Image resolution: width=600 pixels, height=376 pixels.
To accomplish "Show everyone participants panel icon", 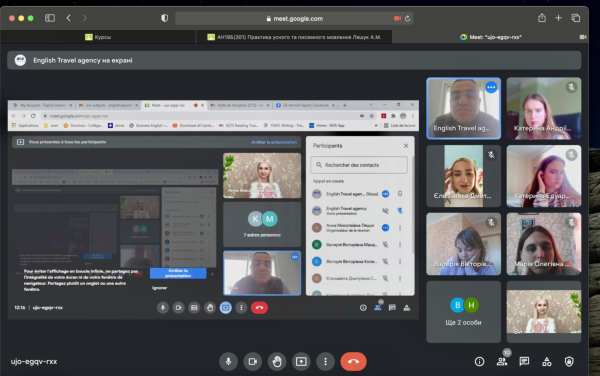I will pos(502,361).
